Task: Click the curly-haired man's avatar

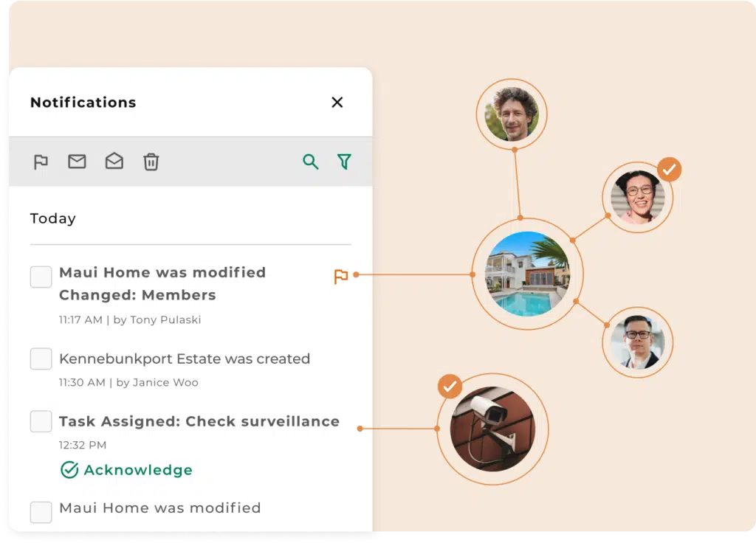Action: (x=512, y=114)
